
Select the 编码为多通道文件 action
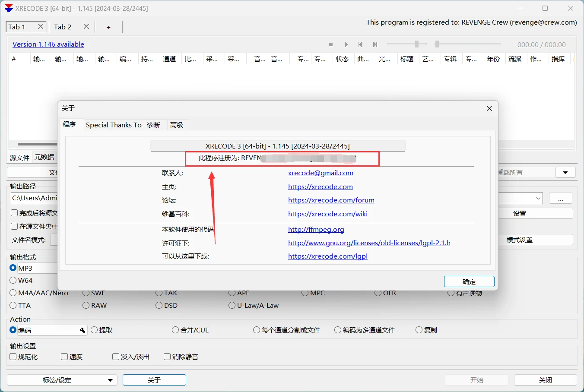(x=338, y=330)
